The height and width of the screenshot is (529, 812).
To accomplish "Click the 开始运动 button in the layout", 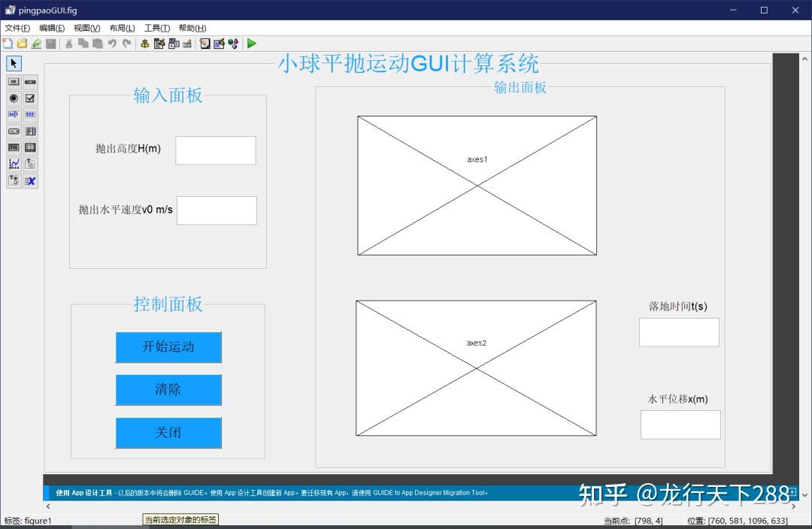I will coord(168,347).
